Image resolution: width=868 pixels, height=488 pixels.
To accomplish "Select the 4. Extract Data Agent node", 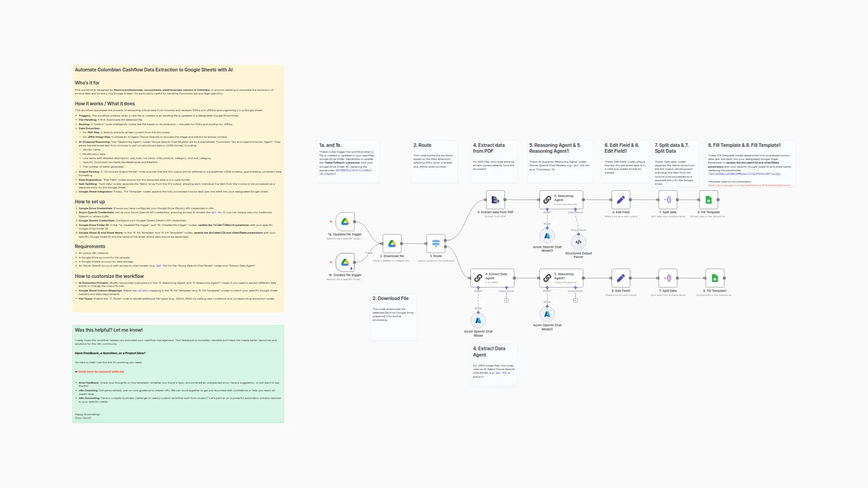I will (x=492, y=277).
